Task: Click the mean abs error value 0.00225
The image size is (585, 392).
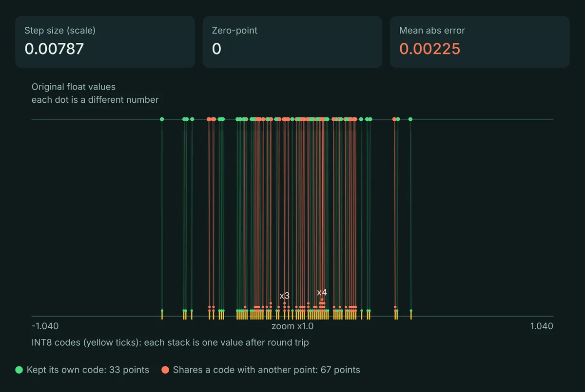Action: [x=429, y=49]
